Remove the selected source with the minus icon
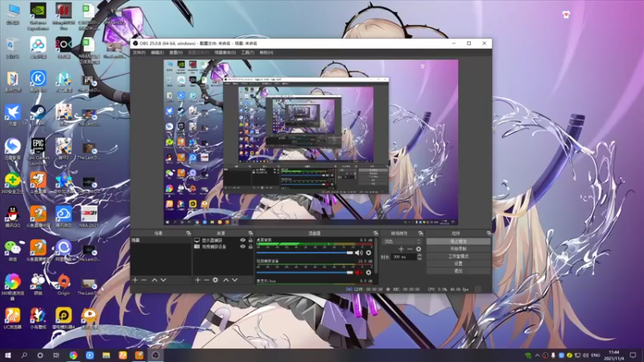Viewport: 644px width, 362px height. 206,280
